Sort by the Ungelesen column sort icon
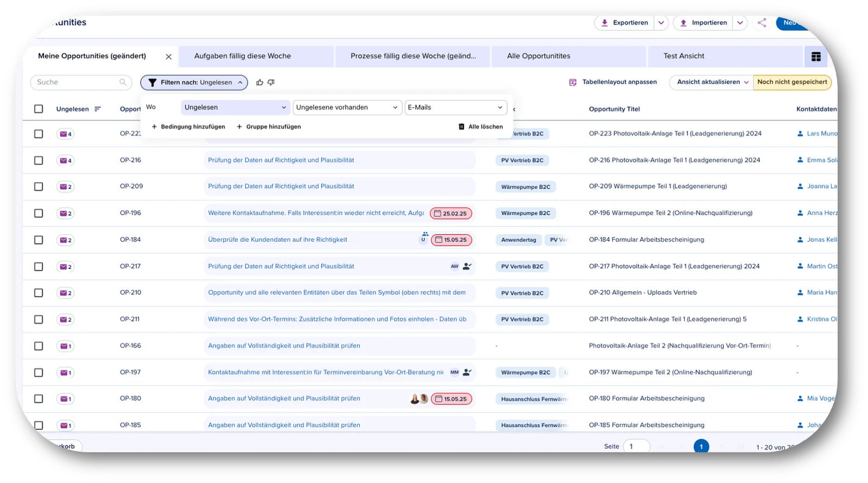The width and height of the screenshot is (868, 483). click(98, 109)
